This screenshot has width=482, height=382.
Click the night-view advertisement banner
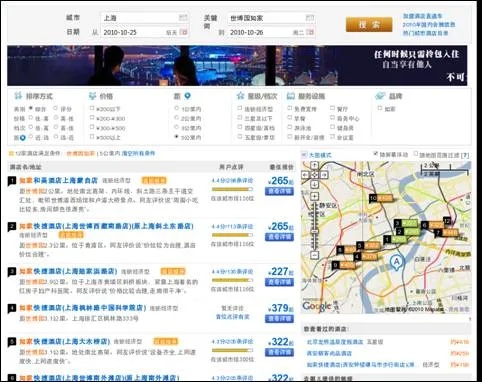click(237, 66)
